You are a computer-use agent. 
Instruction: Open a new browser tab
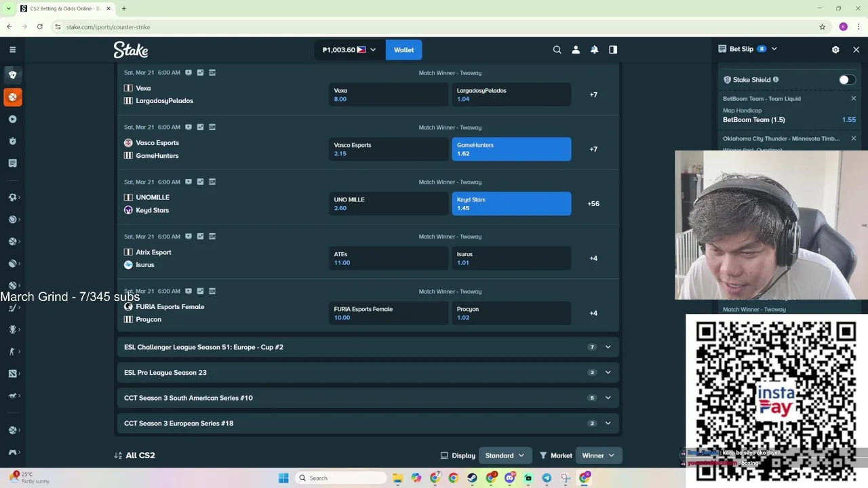(x=123, y=8)
